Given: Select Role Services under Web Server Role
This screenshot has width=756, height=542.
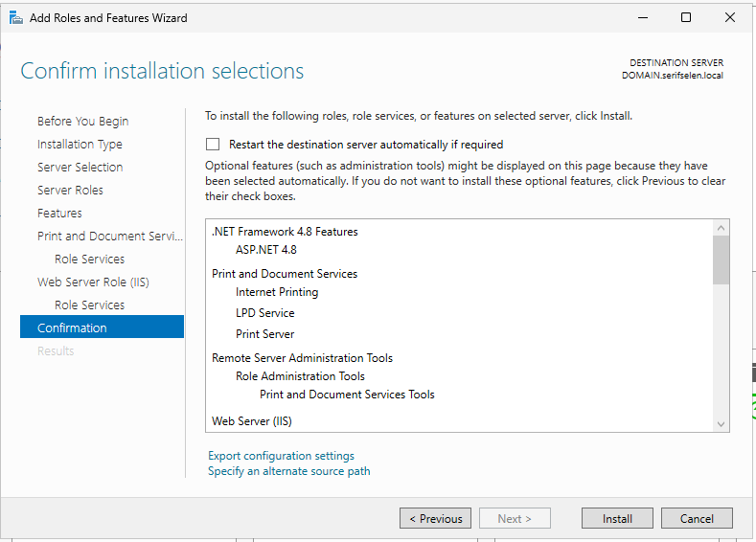Looking at the screenshot, I should click(89, 305).
